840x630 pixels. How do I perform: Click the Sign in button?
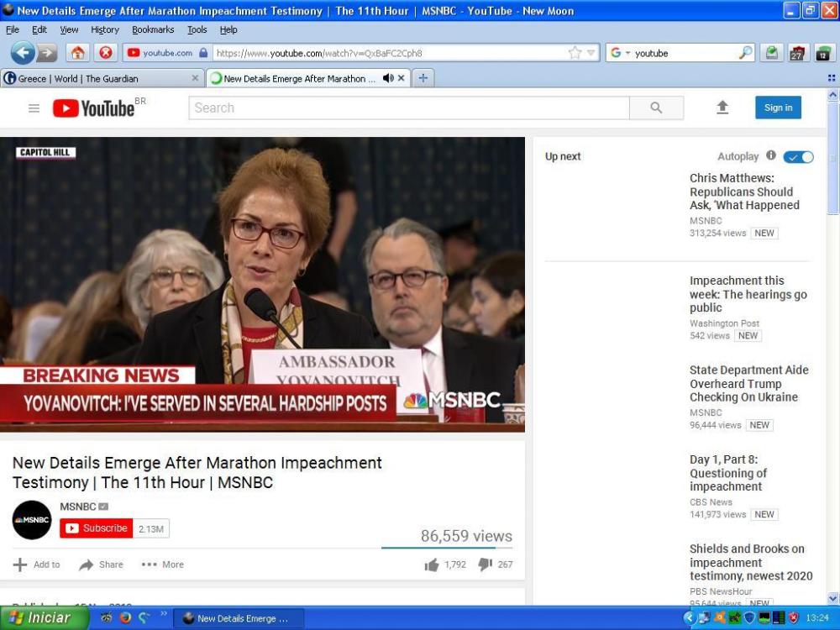[x=778, y=108]
